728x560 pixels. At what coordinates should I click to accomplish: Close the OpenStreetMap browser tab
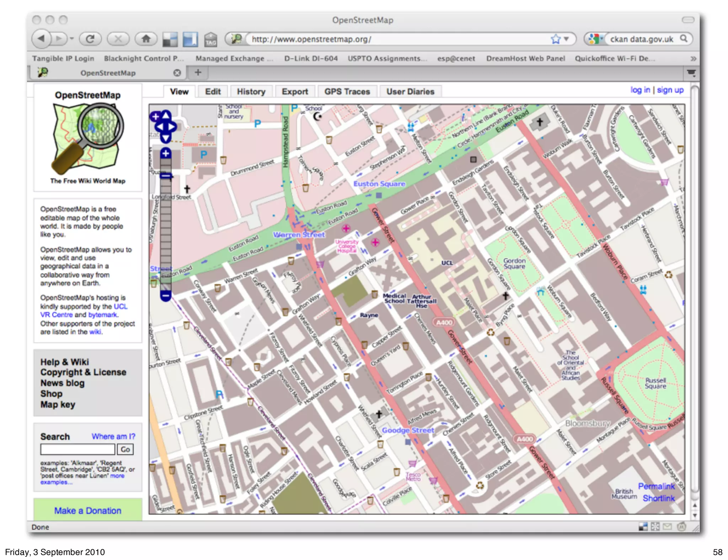pos(177,73)
